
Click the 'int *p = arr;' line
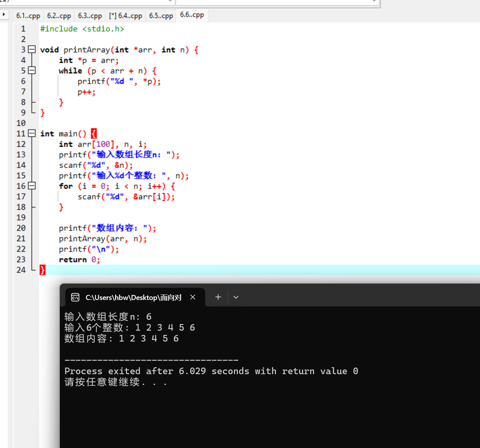[89, 60]
